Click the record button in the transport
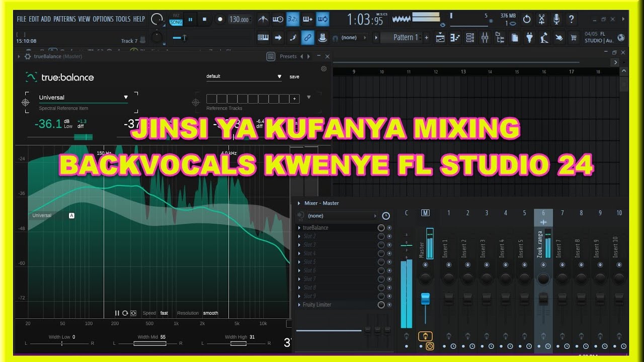The height and width of the screenshot is (362, 644). pos(219,19)
